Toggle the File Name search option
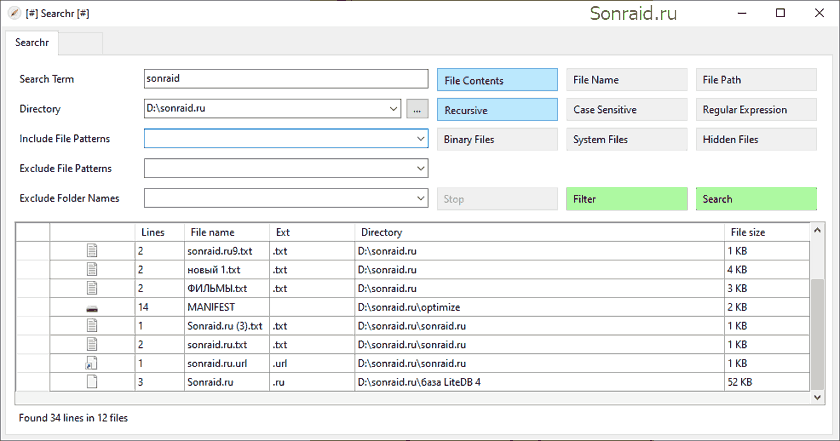 tap(627, 80)
